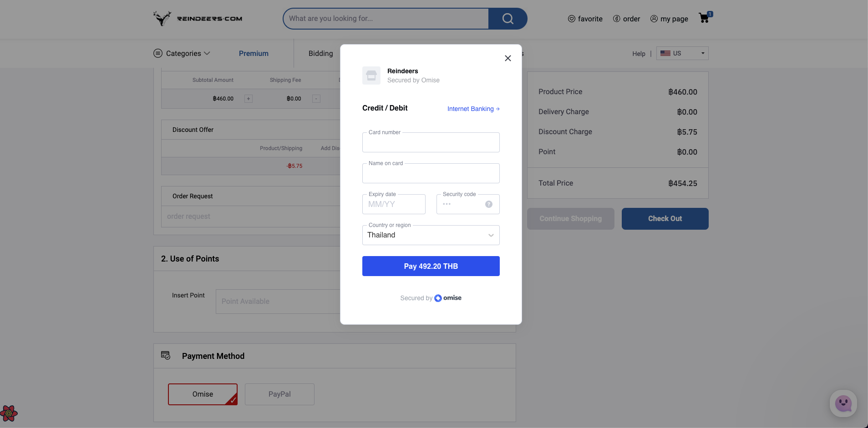Viewport: 868px width, 428px height.
Task: Click the plus icon next to subtotal amount
Action: click(x=249, y=99)
